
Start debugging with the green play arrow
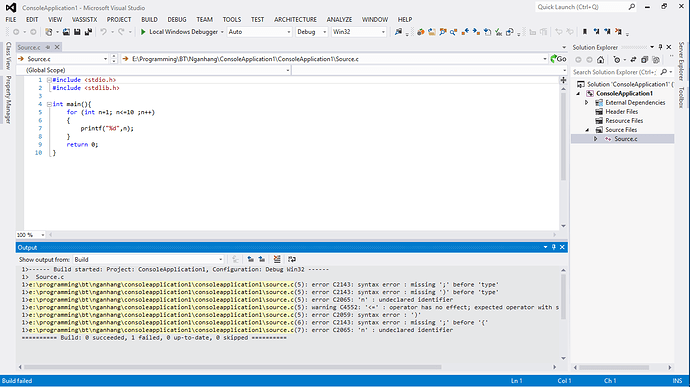tap(143, 32)
